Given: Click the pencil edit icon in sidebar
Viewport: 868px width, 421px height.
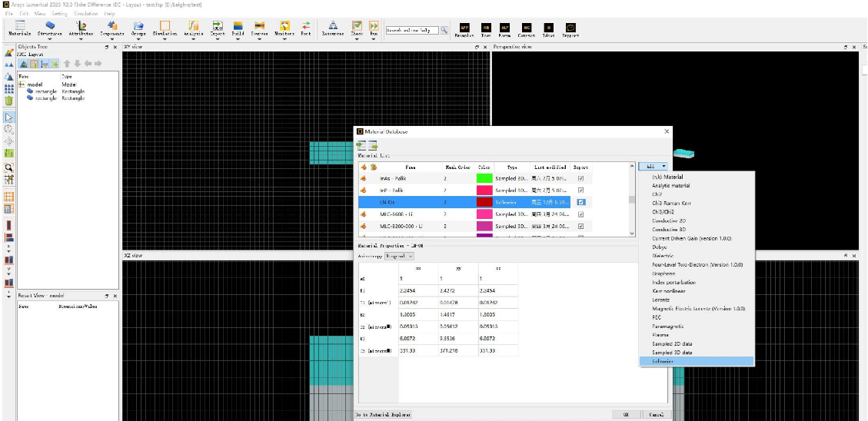Looking at the screenshot, I should coord(9,53).
